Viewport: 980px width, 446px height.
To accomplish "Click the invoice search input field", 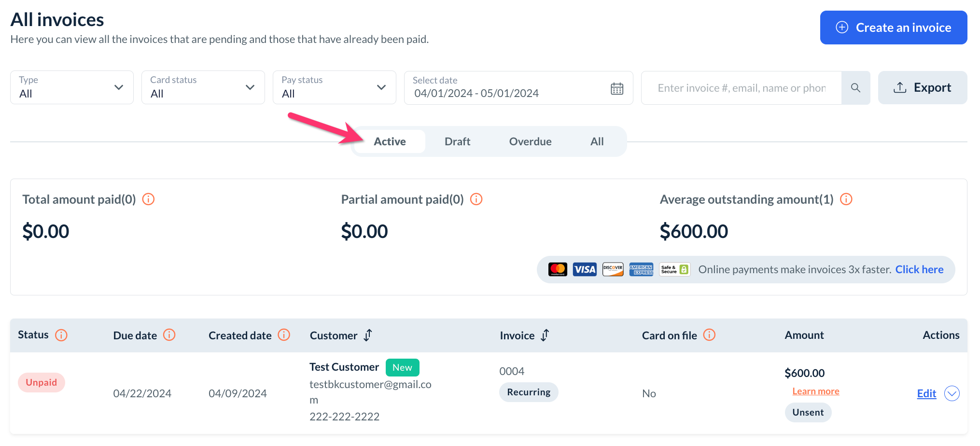I will (741, 88).
